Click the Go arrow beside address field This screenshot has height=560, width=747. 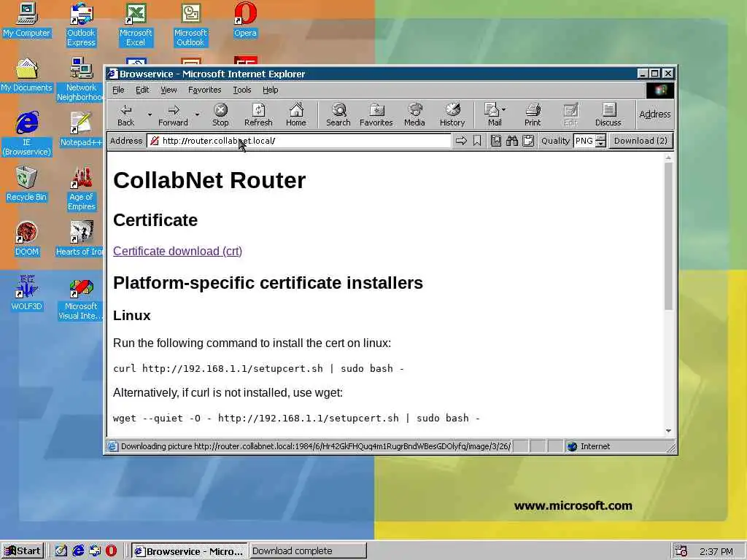point(461,141)
